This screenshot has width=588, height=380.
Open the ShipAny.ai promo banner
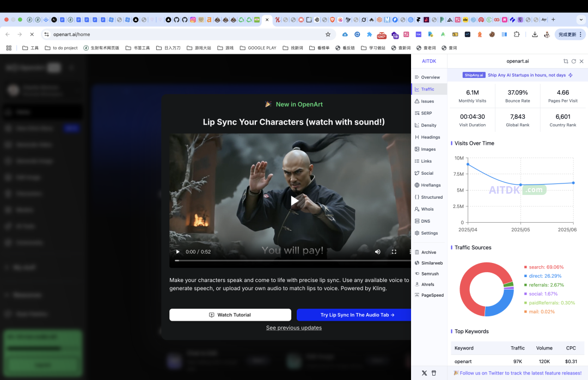point(518,75)
